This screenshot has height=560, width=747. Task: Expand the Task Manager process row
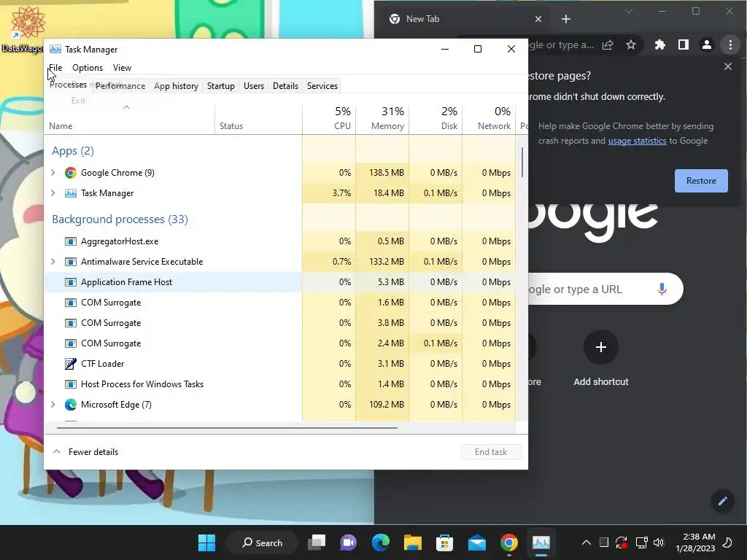pos(53,192)
